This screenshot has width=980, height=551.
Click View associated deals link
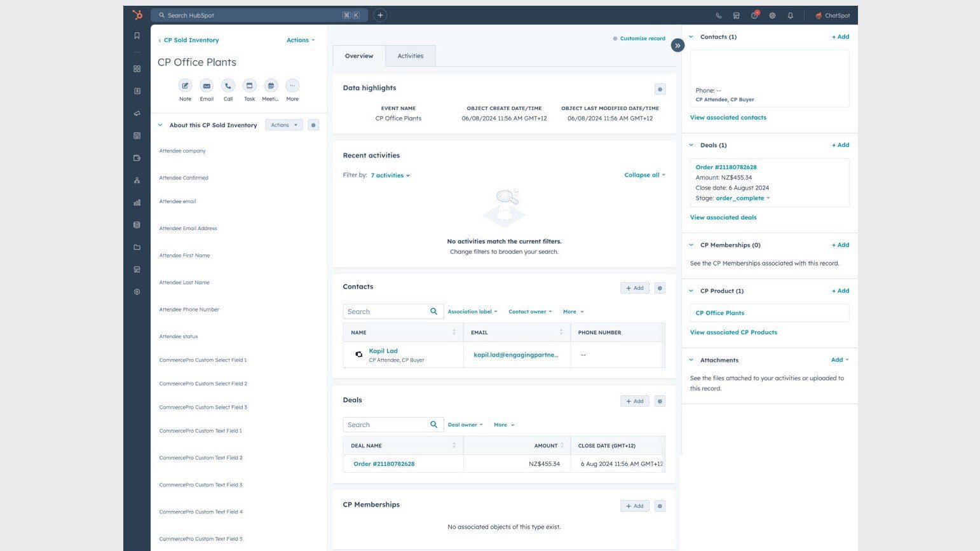pos(723,217)
